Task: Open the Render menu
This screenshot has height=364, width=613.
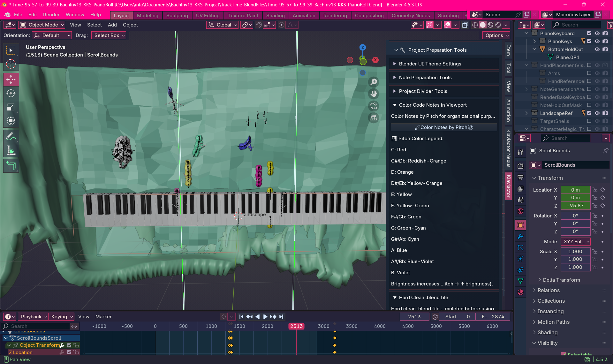Action: 51,15
